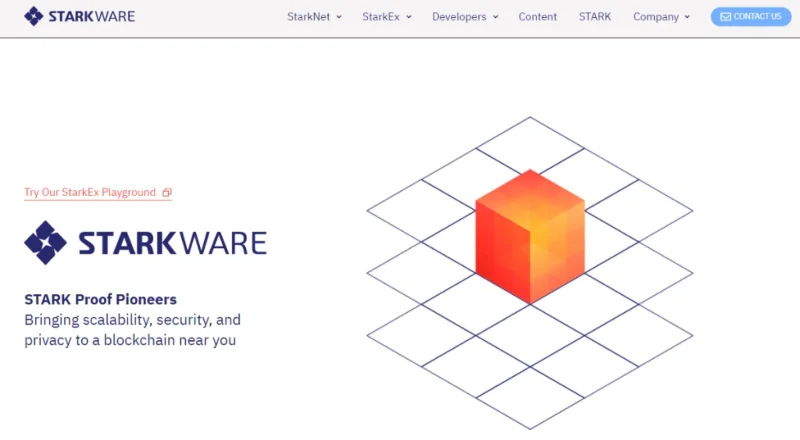Expand the Developers dropdown chevron

pos(495,17)
